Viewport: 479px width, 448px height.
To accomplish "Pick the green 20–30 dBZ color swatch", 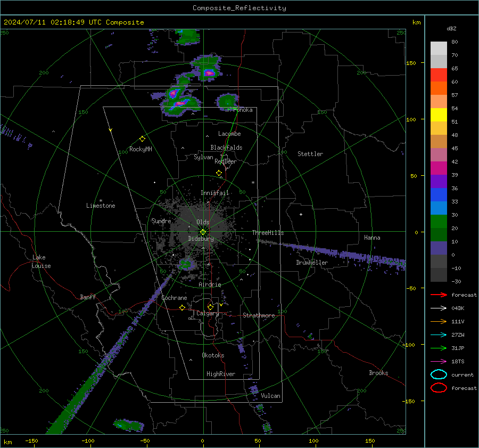I will (439, 222).
